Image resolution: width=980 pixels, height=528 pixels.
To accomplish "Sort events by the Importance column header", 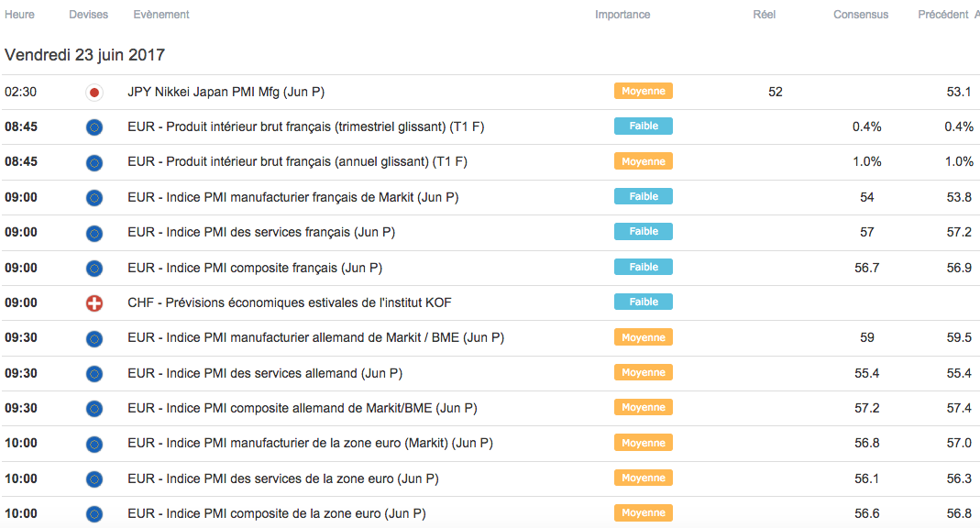I will coord(622,15).
